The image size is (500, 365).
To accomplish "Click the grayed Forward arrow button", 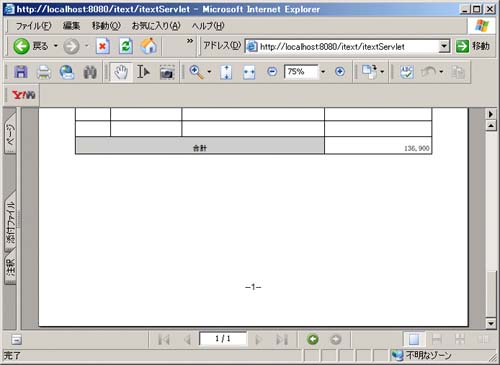I will coord(71,46).
